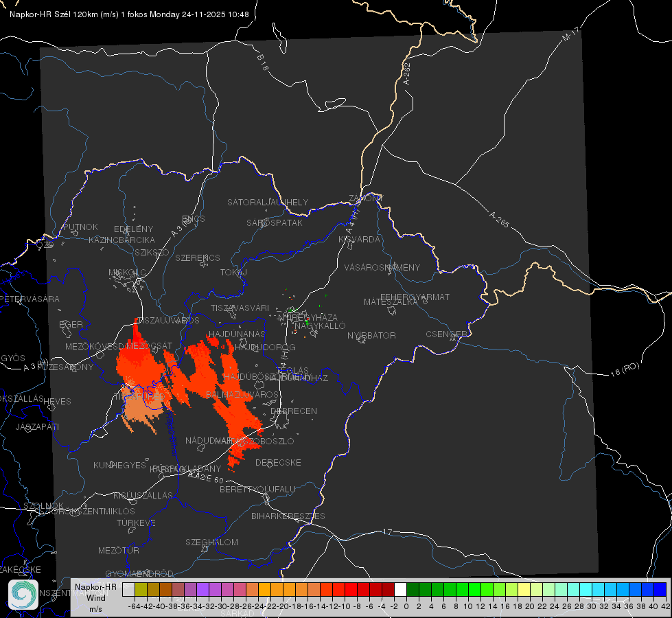Click the SZIKSZÓ town label
Image resolution: width=672 pixels, height=618 pixels.
pos(152,252)
